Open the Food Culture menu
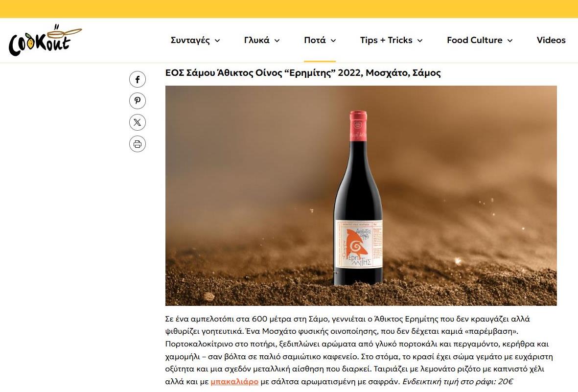Viewport: 578px width, 392px height. click(474, 40)
